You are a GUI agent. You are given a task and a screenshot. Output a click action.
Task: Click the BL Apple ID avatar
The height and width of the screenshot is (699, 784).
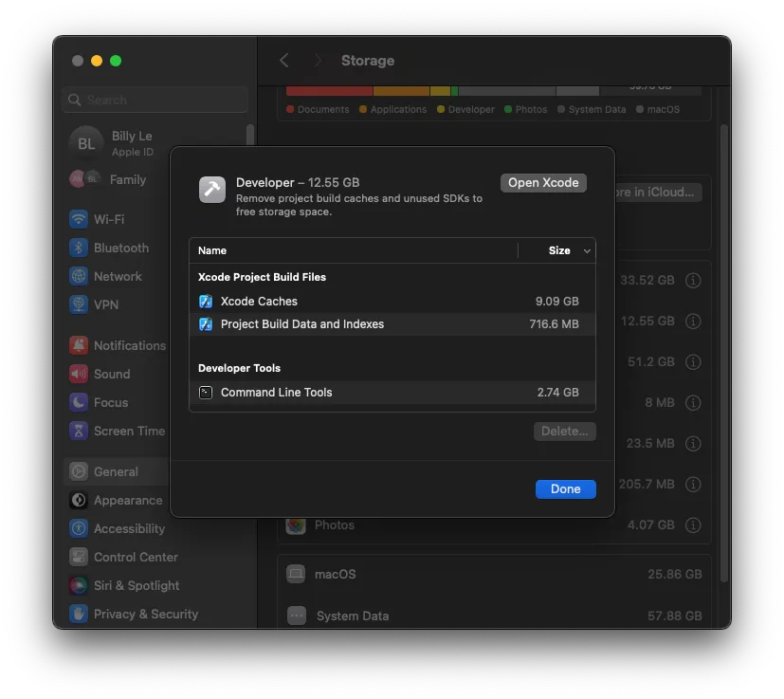pyautogui.click(x=86, y=143)
